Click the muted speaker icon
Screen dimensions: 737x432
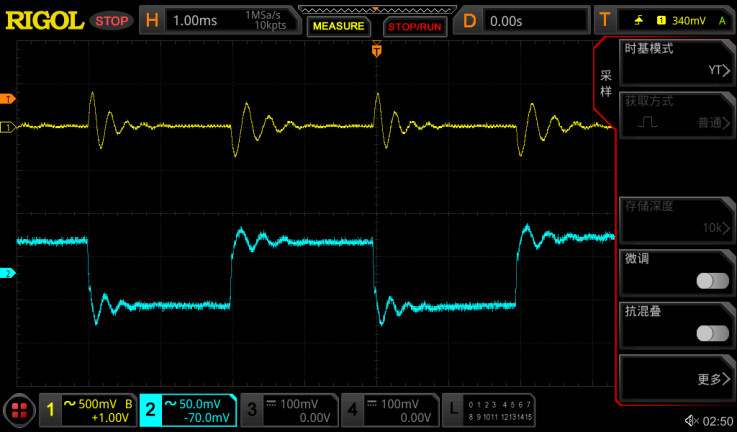(x=692, y=420)
